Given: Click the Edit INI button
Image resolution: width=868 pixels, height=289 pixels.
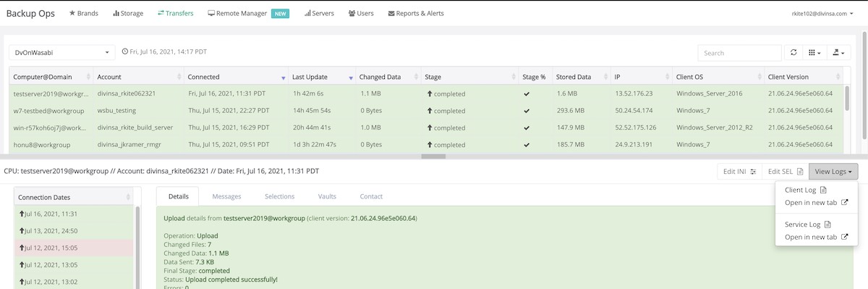Looking at the screenshot, I should point(739,171).
